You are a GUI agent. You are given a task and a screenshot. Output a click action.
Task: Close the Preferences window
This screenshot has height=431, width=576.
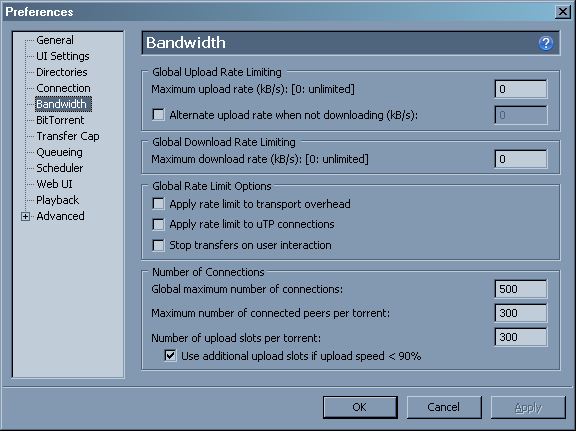pos(563,12)
